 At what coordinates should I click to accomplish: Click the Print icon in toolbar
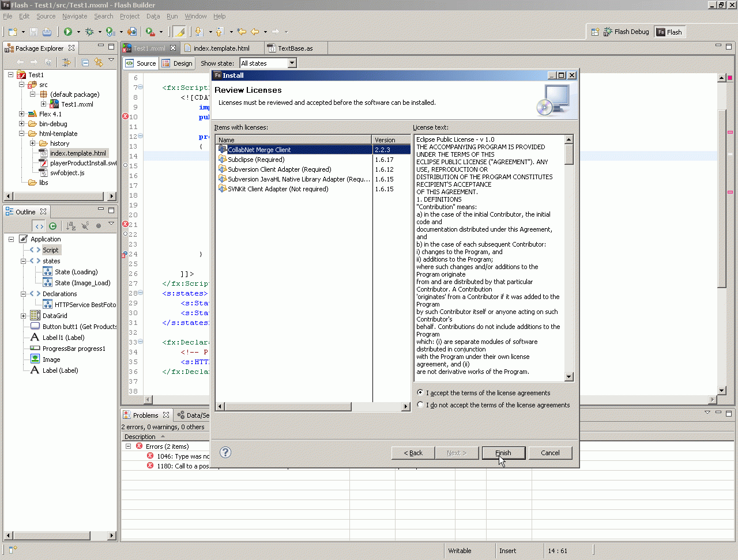click(47, 32)
